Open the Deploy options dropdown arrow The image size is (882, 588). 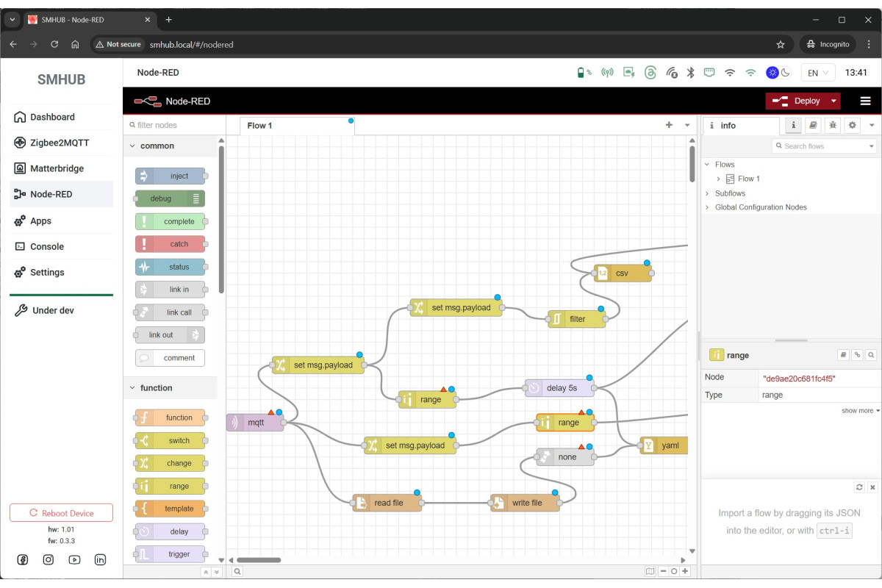833,101
